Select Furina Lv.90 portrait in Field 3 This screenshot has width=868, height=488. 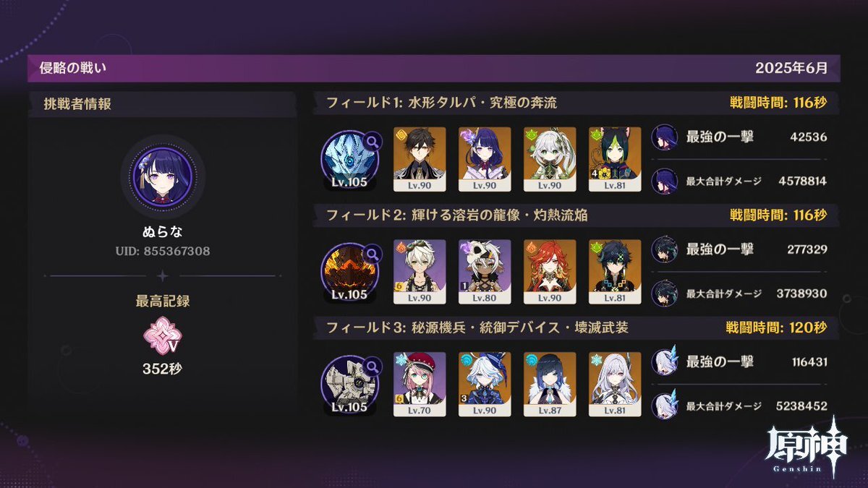[485, 384]
